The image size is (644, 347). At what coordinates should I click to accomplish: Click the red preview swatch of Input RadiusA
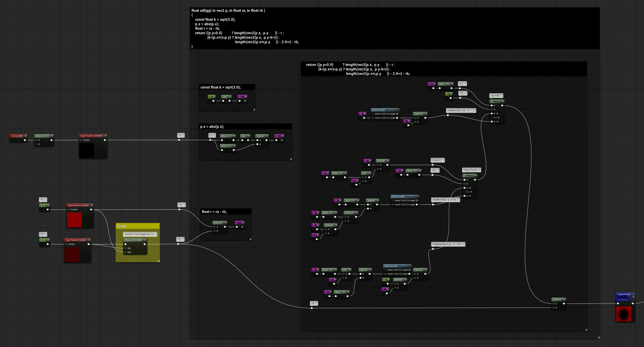coord(74,220)
